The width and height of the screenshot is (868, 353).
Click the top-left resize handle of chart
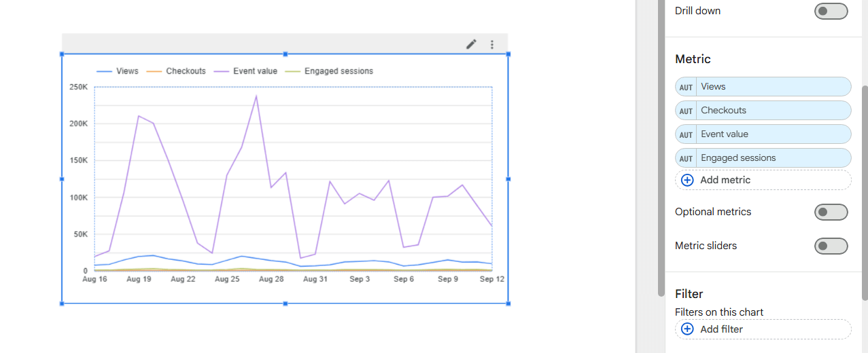point(62,54)
